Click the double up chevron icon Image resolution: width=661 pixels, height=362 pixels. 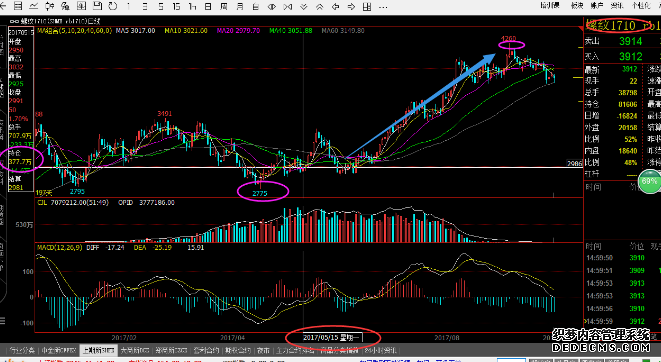point(320,7)
